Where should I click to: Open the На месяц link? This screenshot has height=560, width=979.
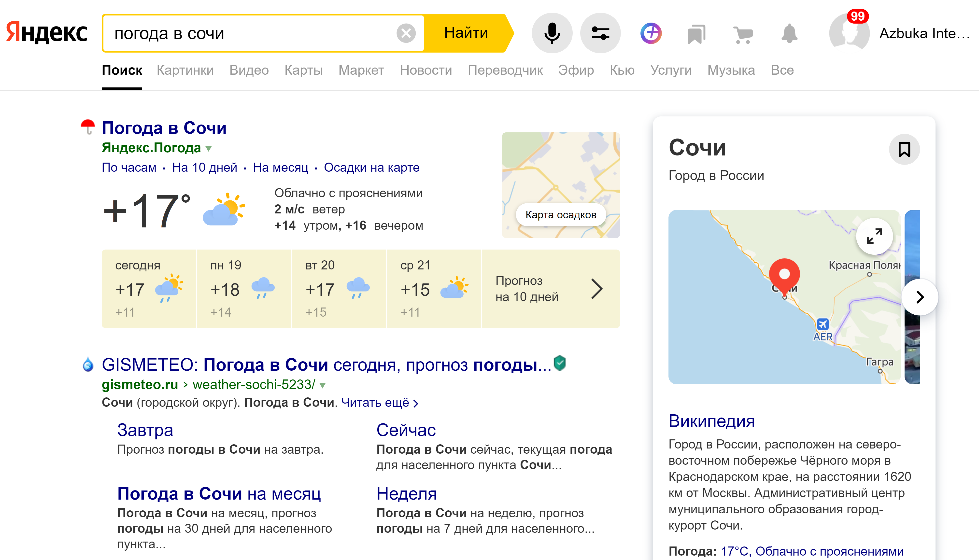(x=280, y=167)
